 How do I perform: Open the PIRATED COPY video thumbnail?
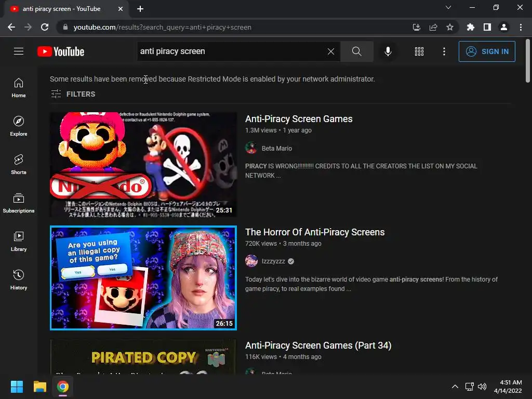[143, 356]
